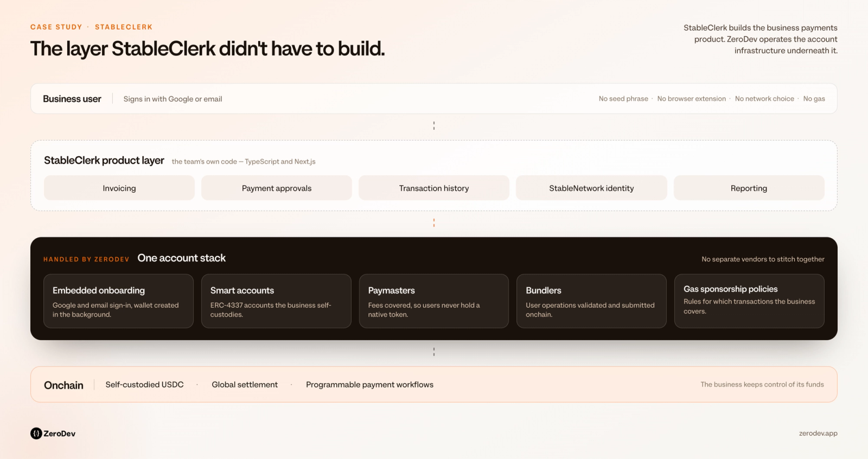The width and height of the screenshot is (868, 459).
Task: Click the 'HANDLED BY ZERODEV' label
Action: [86, 259]
